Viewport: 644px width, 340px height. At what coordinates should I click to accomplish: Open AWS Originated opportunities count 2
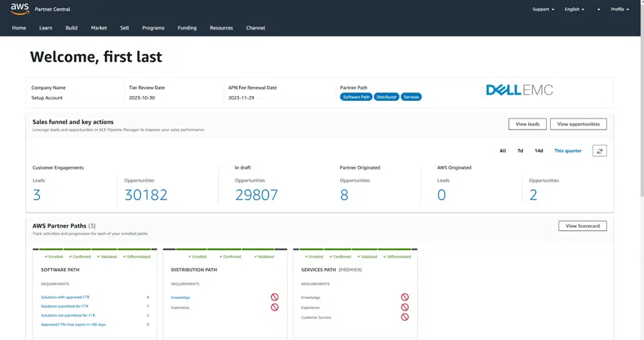tap(533, 195)
